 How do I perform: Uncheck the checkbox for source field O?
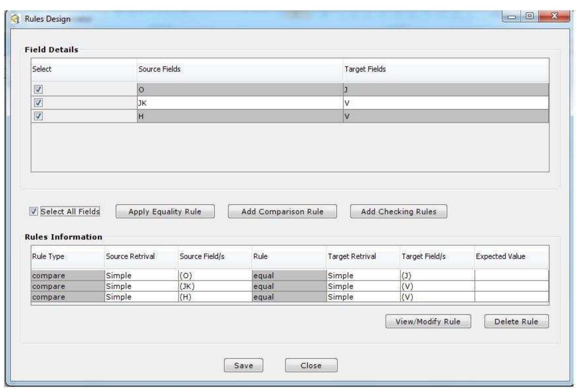tap(38, 89)
